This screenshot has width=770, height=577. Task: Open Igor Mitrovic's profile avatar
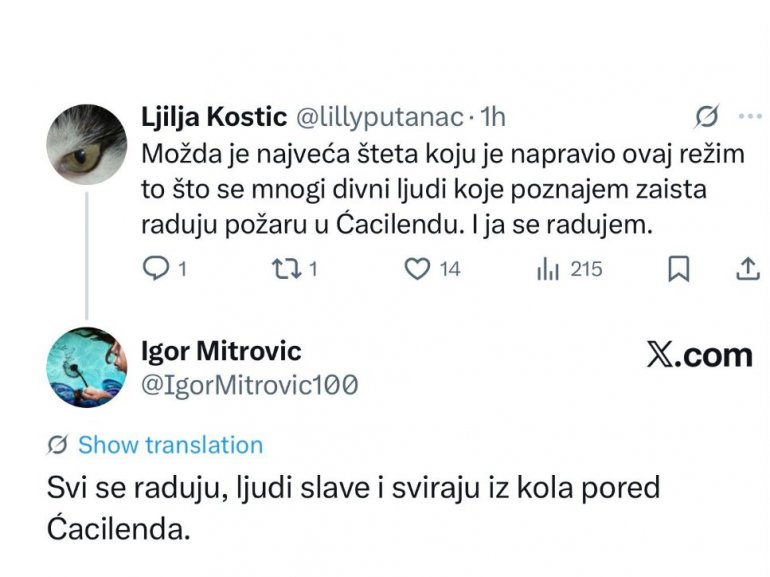87,367
